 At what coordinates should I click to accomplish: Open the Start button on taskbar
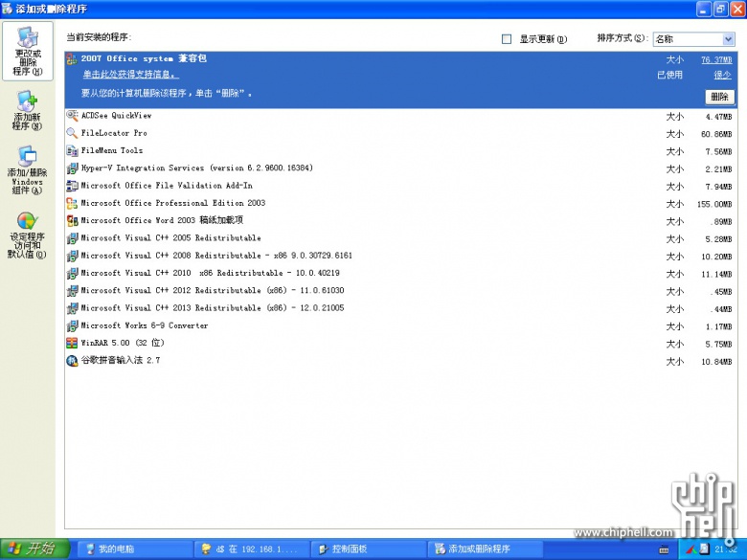(34, 549)
